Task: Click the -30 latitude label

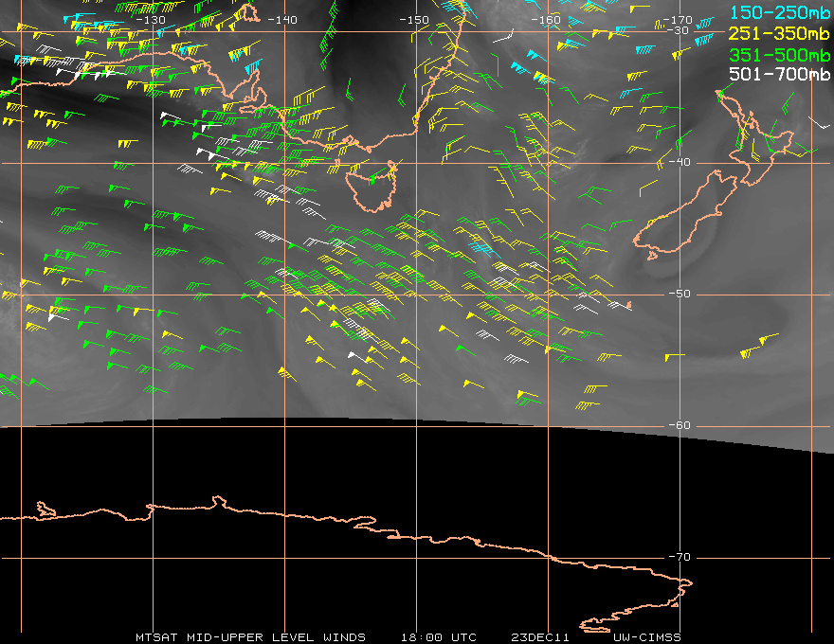Action: pos(679,30)
